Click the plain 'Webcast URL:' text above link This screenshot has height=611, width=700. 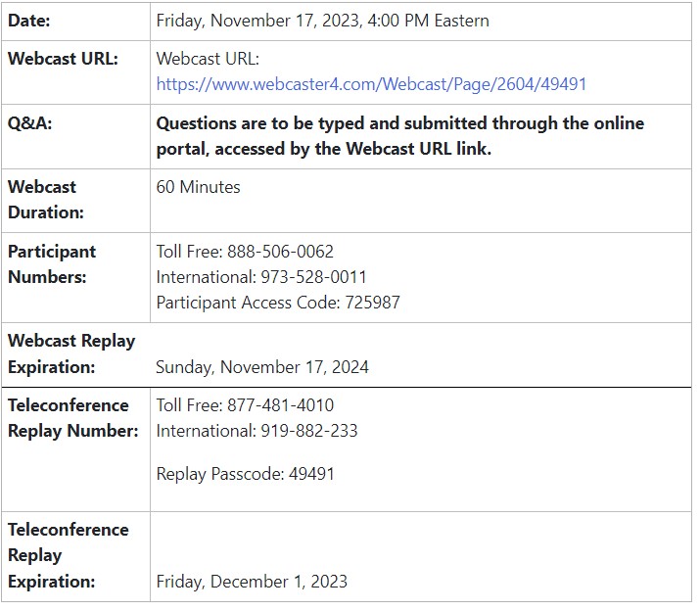(208, 59)
